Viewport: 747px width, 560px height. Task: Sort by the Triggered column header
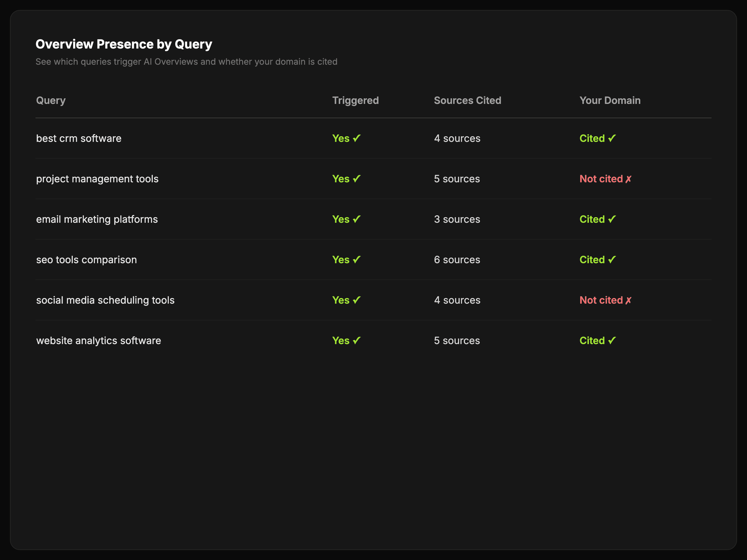[x=355, y=100]
